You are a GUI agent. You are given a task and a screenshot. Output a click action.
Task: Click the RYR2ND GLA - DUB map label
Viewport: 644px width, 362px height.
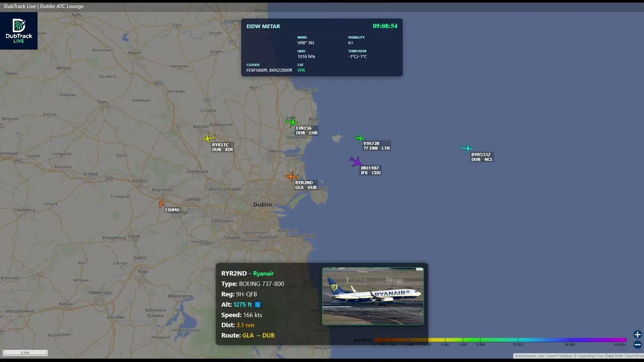[306, 185]
